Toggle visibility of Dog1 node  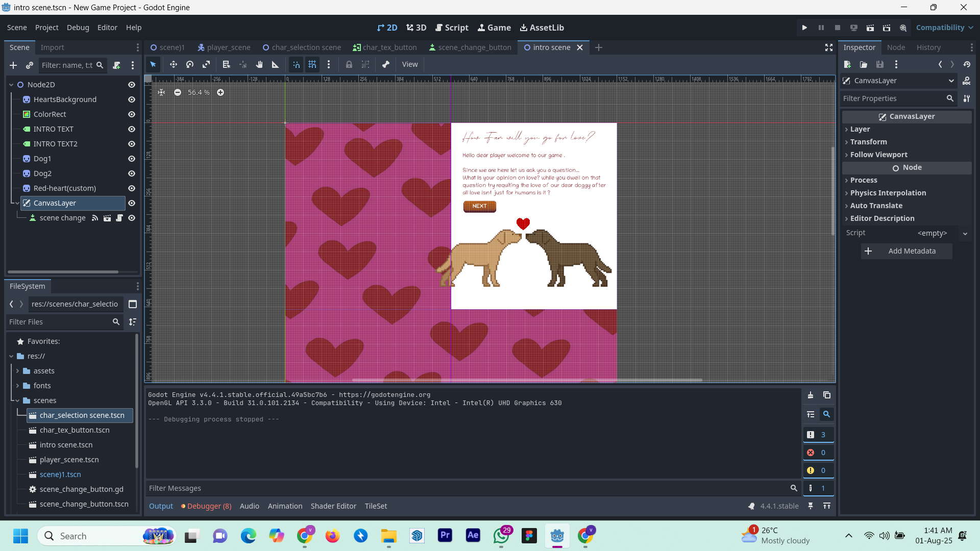point(132,159)
